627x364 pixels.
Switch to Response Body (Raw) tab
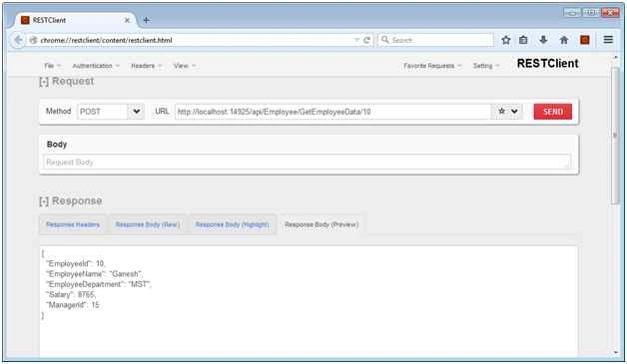[147, 224]
